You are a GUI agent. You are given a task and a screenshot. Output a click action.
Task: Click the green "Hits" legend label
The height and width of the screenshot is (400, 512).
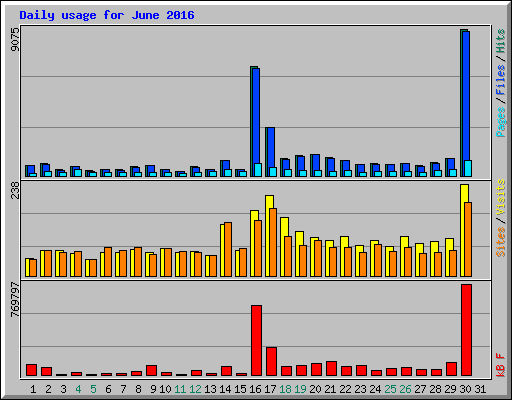click(500, 41)
